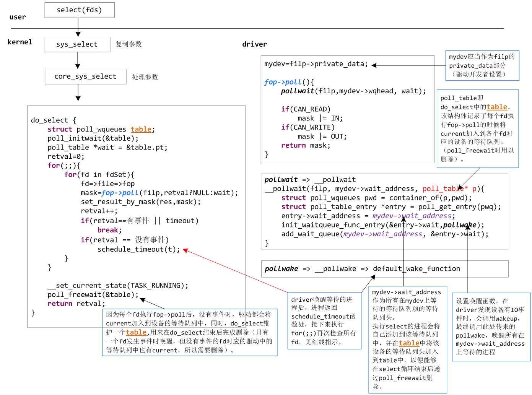Click the red poll_table* p parameter

(x=449, y=189)
